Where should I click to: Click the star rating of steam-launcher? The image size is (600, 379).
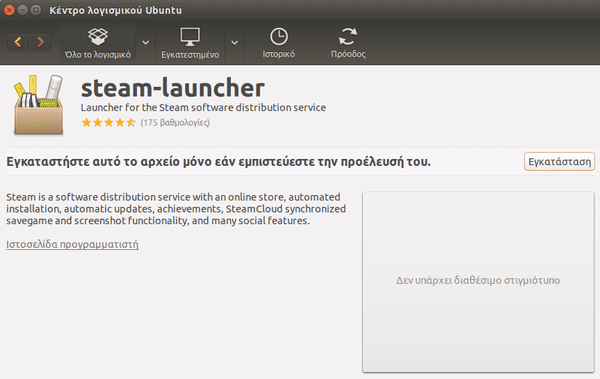(109, 123)
